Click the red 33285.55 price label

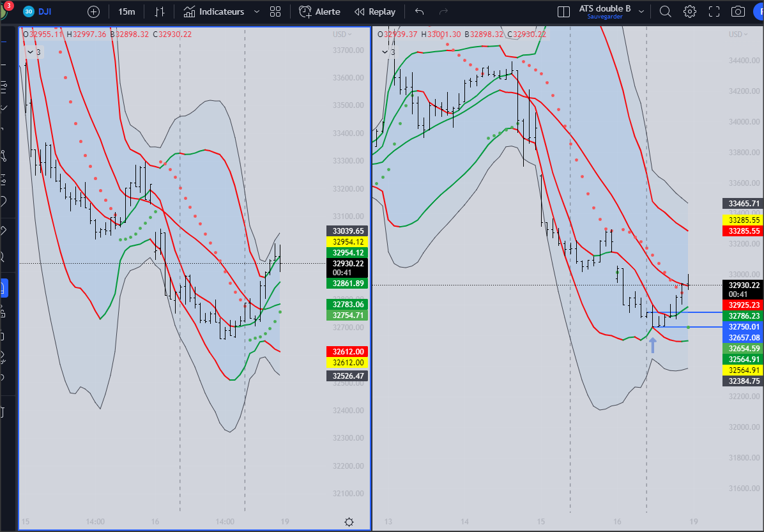click(x=744, y=231)
